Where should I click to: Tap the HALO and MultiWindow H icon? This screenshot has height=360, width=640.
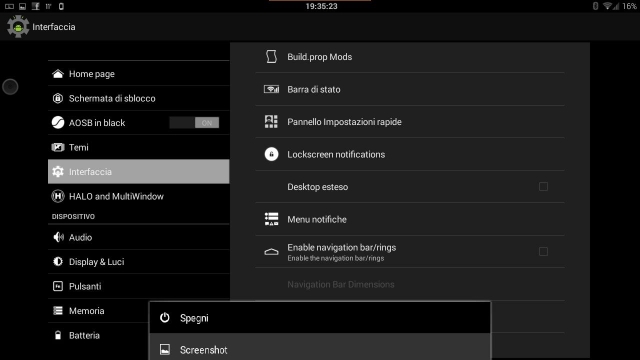pos(58,196)
